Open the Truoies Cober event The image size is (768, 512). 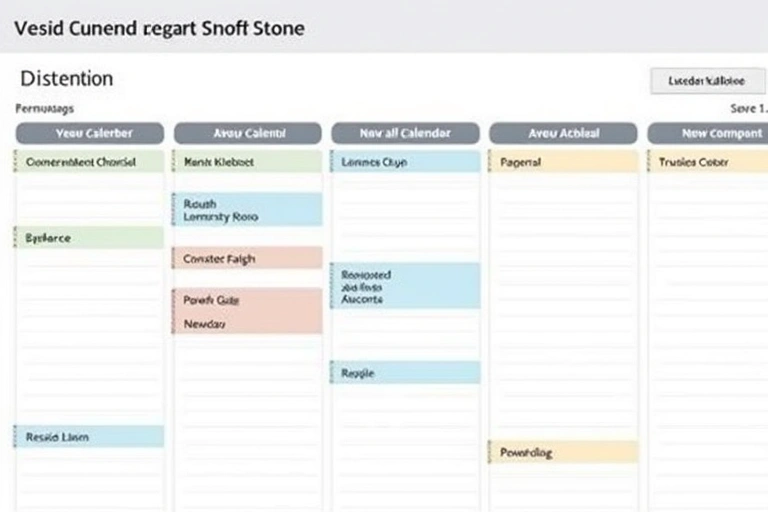click(709, 161)
